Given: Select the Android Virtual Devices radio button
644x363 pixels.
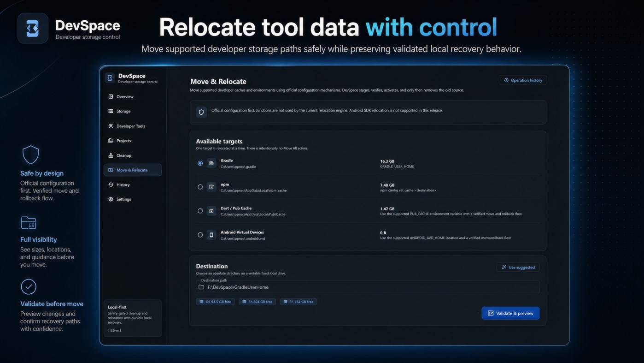Looking at the screenshot, I should click(200, 235).
